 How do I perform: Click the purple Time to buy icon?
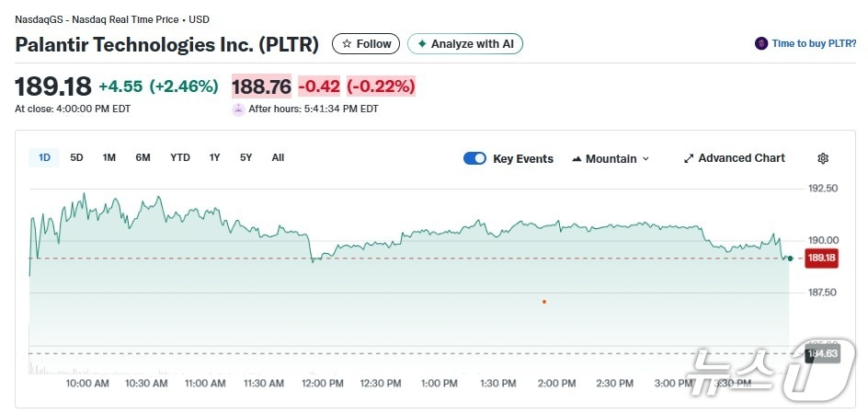[760, 43]
